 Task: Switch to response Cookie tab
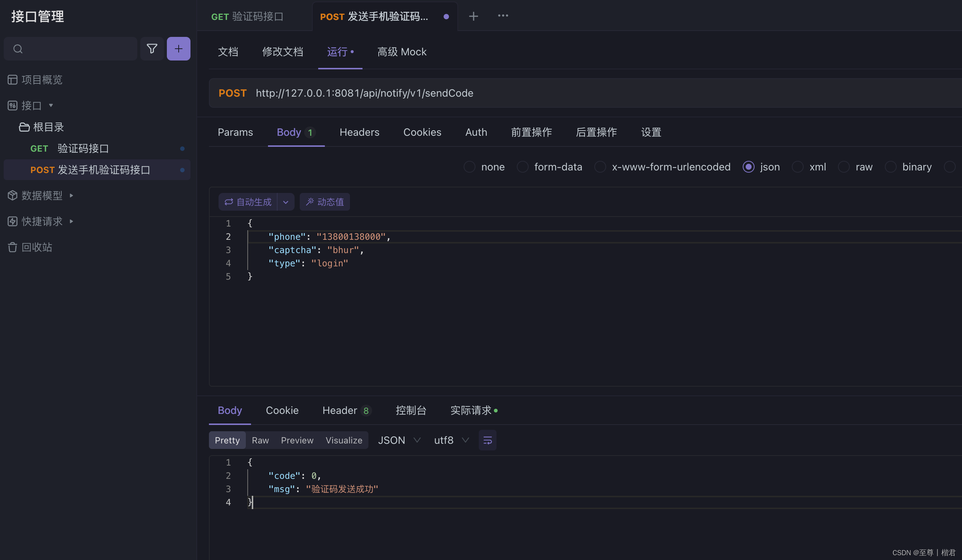click(282, 410)
